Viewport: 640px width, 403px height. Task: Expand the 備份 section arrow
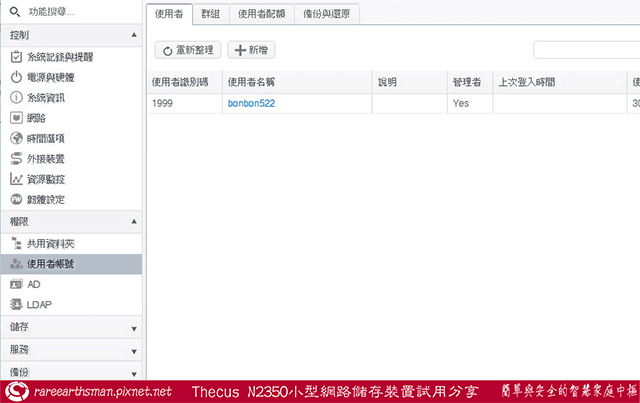pos(134,374)
